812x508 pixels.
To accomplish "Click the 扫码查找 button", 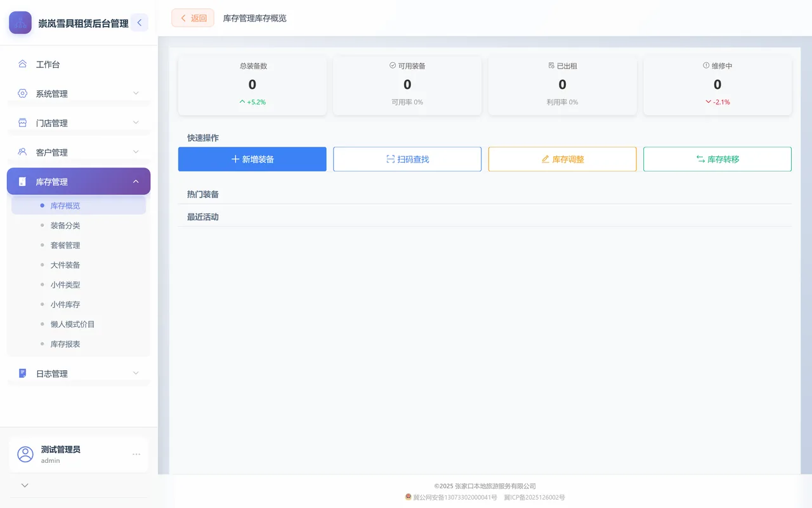I will click(x=407, y=159).
